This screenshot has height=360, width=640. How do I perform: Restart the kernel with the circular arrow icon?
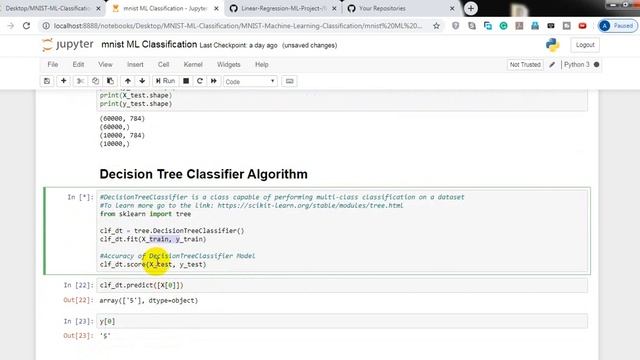[200, 81]
